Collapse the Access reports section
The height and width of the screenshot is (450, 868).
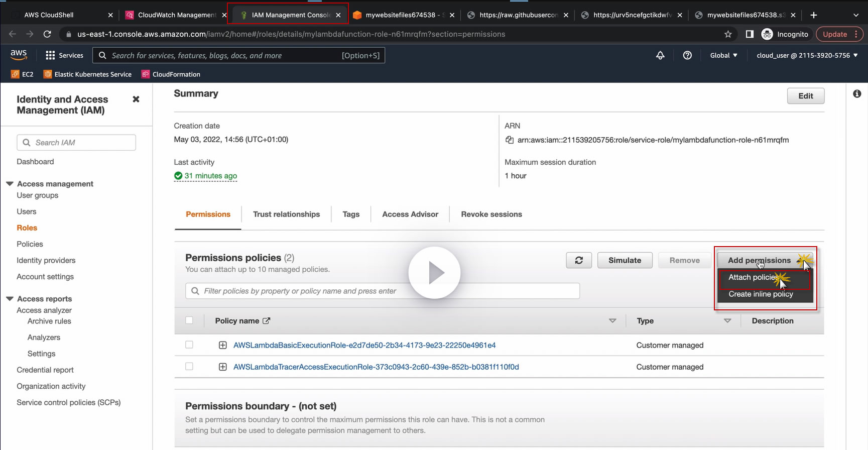click(x=10, y=299)
